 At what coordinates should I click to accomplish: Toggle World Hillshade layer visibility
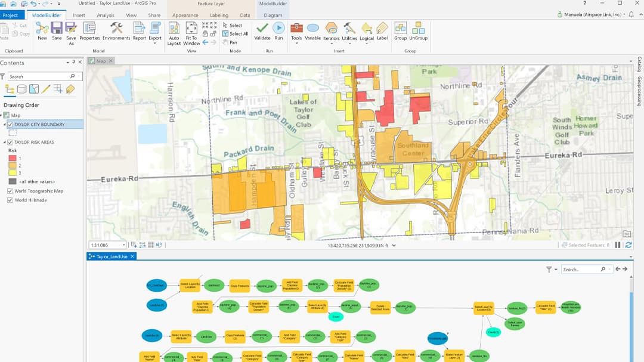[10, 200]
